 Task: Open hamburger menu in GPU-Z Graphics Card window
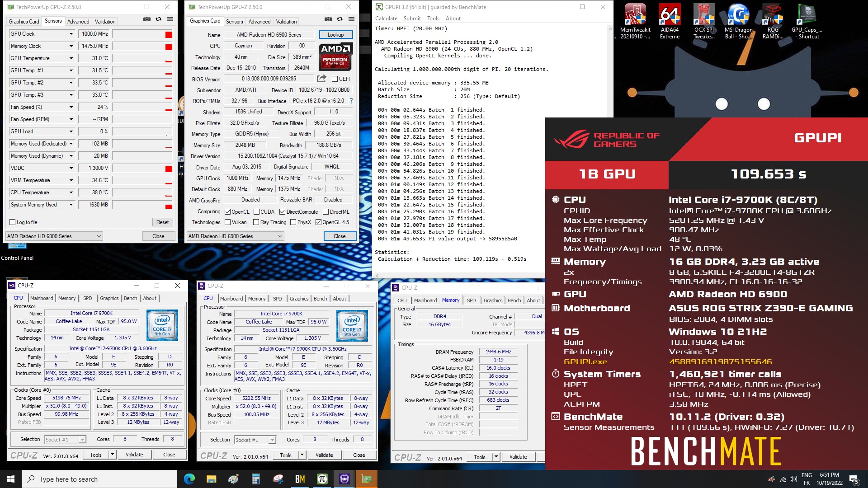tap(351, 19)
